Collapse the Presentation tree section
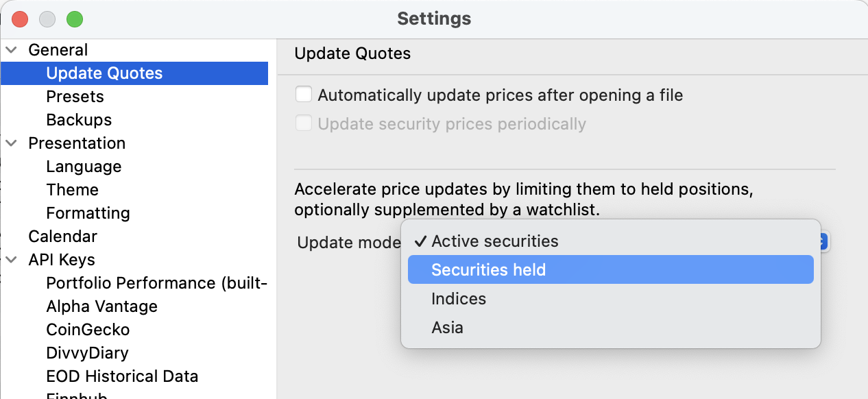Image resolution: width=868 pixels, height=399 pixels. coord(12,143)
